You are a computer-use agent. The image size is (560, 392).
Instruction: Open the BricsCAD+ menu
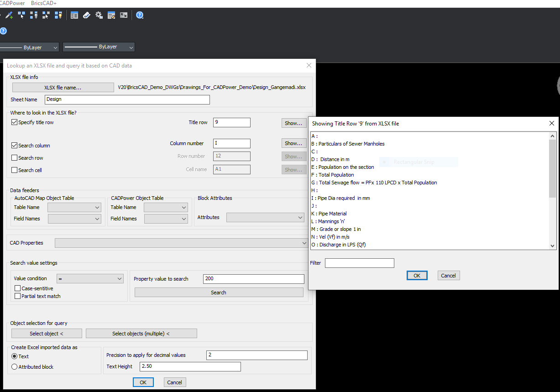coord(44,3)
